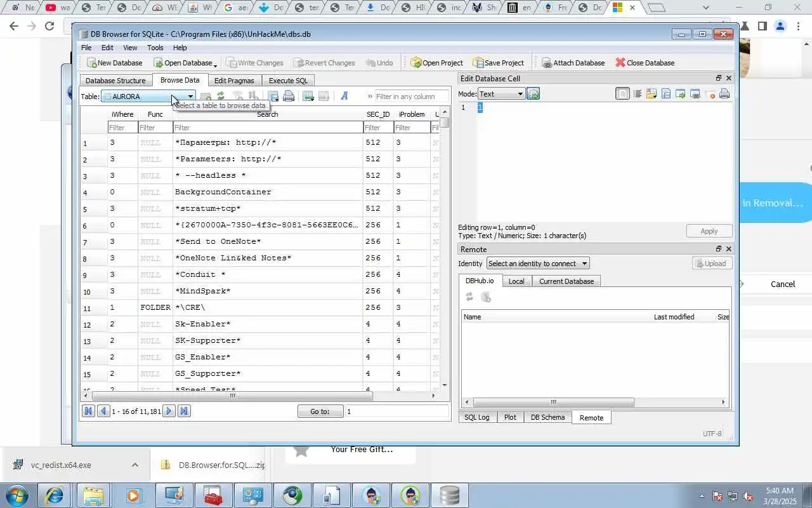This screenshot has width=812, height=508.
Task: Click the export cell to file icon
Action: 666,94
